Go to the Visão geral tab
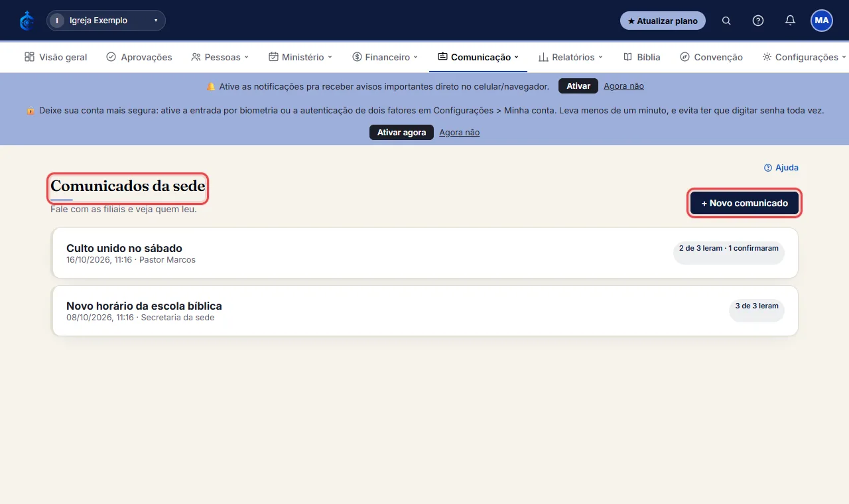 [56, 57]
